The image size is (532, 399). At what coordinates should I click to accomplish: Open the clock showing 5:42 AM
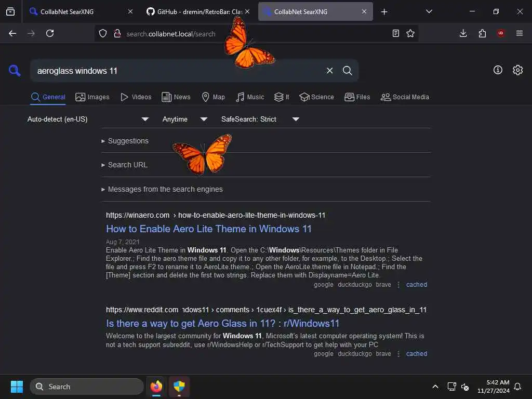pyautogui.click(x=494, y=387)
